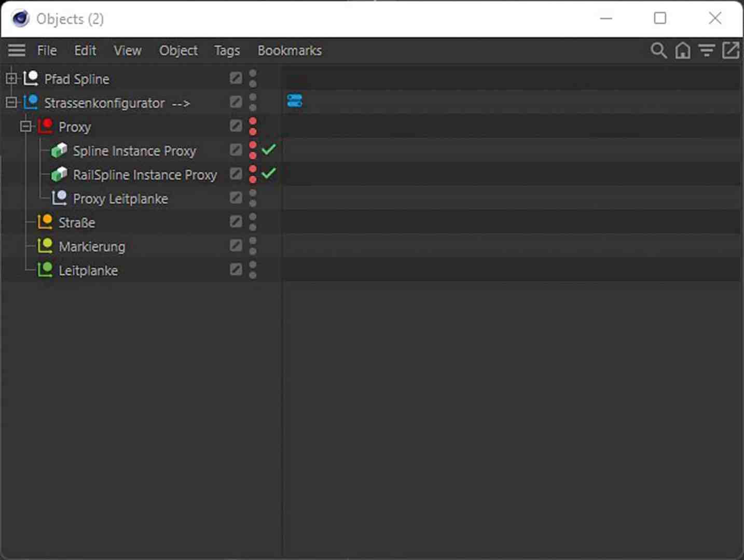Open the Tags menu
This screenshot has width=744, height=560.
pyautogui.click(x=226, y=50)
